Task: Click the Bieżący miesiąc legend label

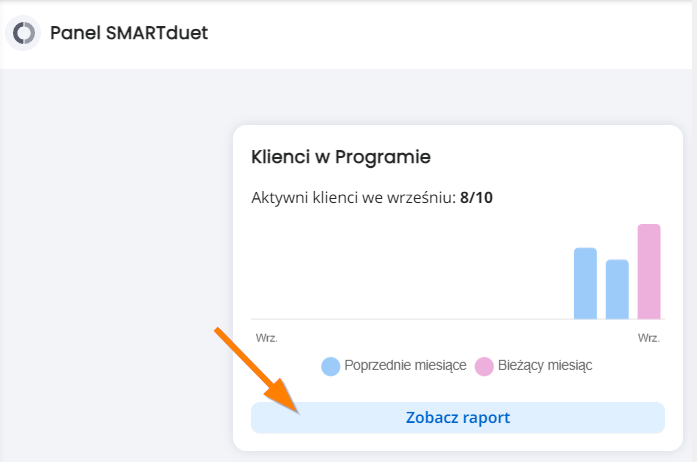Action: tap(545, 366)
